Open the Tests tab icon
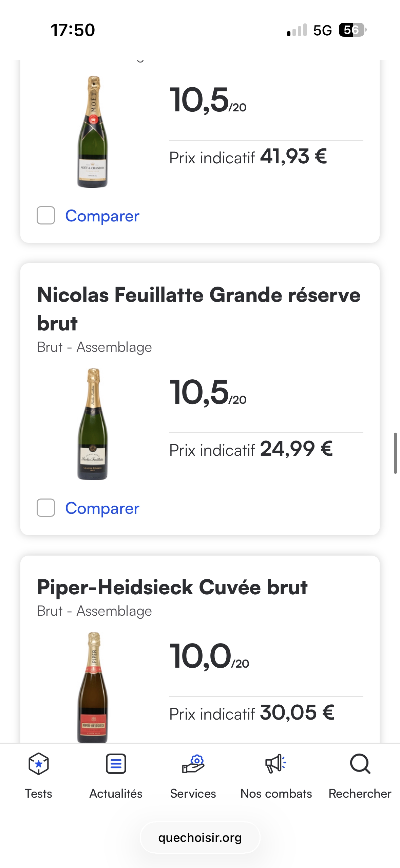400x868 pixels. tap(39, 764)
